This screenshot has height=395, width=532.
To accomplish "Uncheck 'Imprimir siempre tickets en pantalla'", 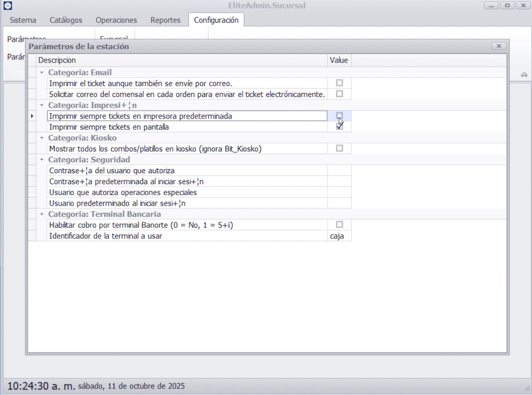I will click(339, 126).
